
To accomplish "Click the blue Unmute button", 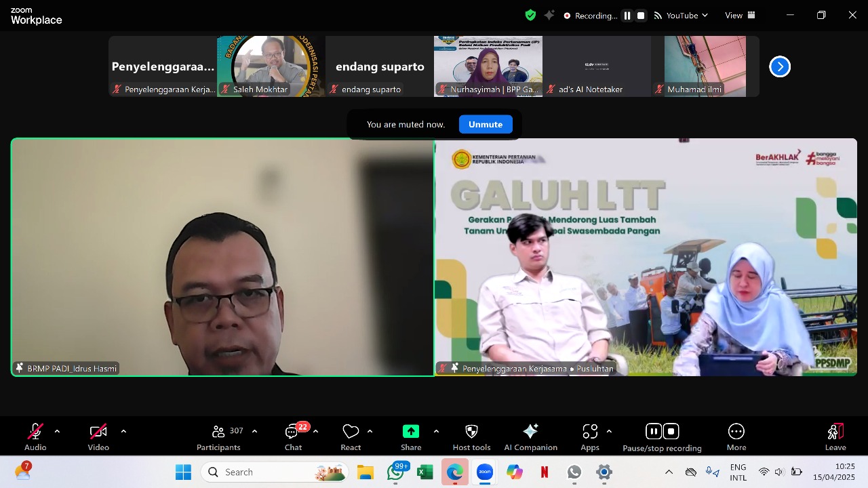I will pos(486,124).
